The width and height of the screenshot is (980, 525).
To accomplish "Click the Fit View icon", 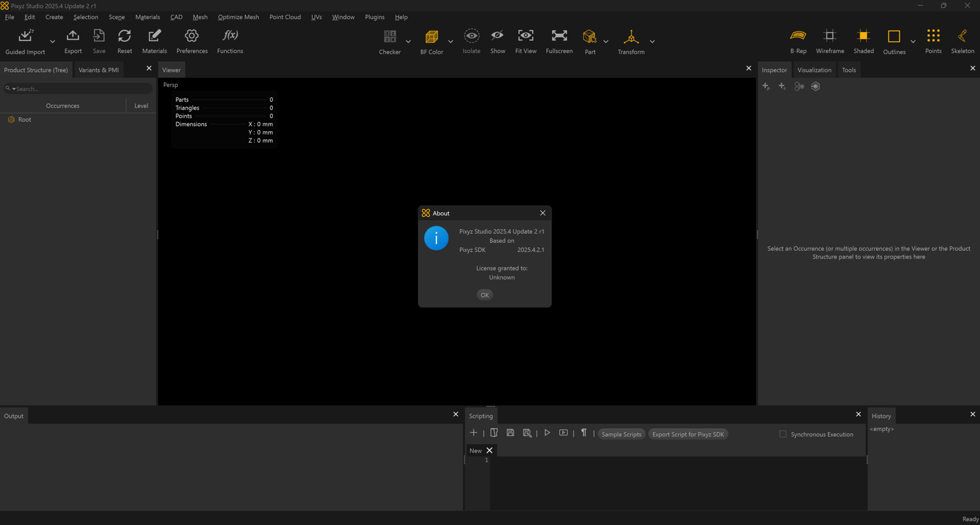I will click(x=525, y=36).
